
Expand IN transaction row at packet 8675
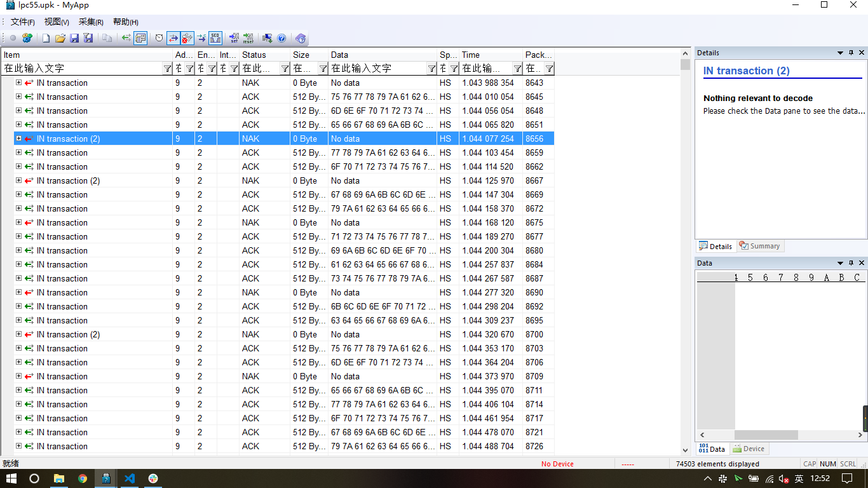pyautogui.click(x=18, y=222)
